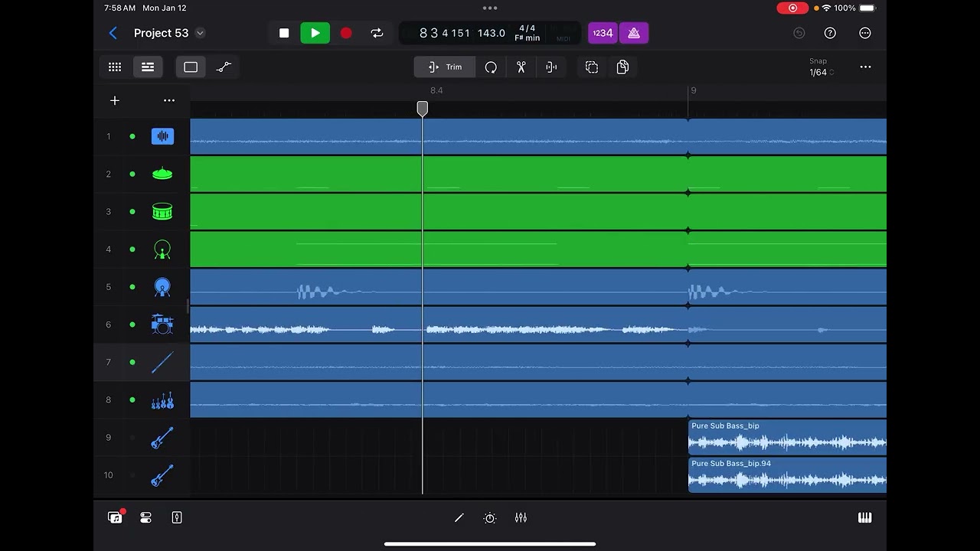Open the toolbar more options ellipsis

(865, 67)
